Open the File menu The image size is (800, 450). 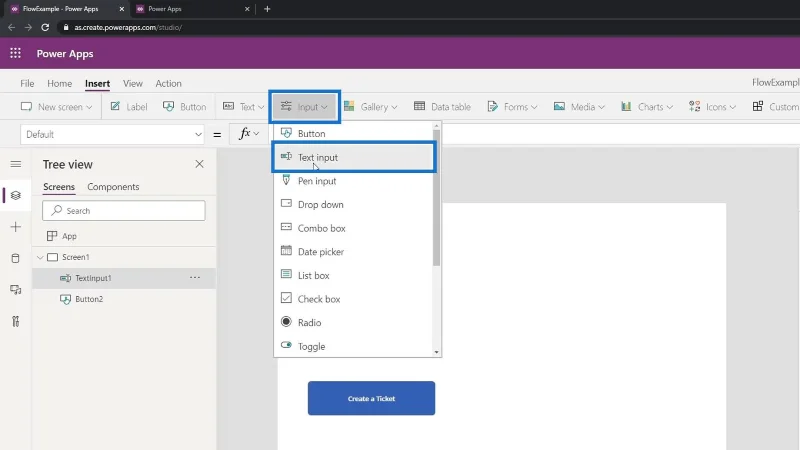27,83
